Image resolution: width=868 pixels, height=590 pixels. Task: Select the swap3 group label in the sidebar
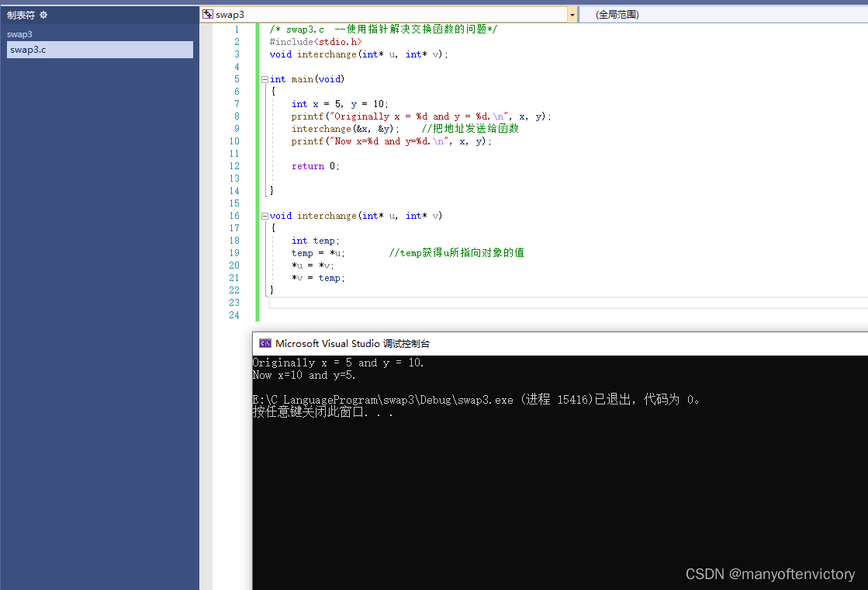[x=19, y=34]
